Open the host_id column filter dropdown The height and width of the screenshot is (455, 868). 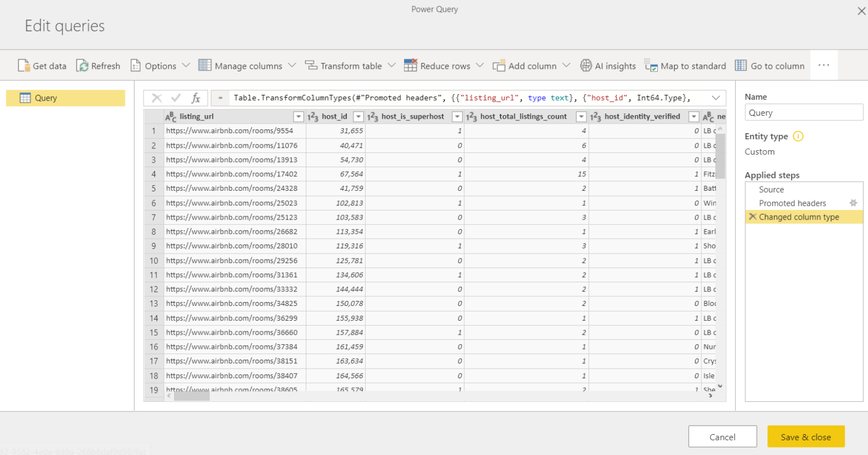pyautogui.click(x=358, y=116)
